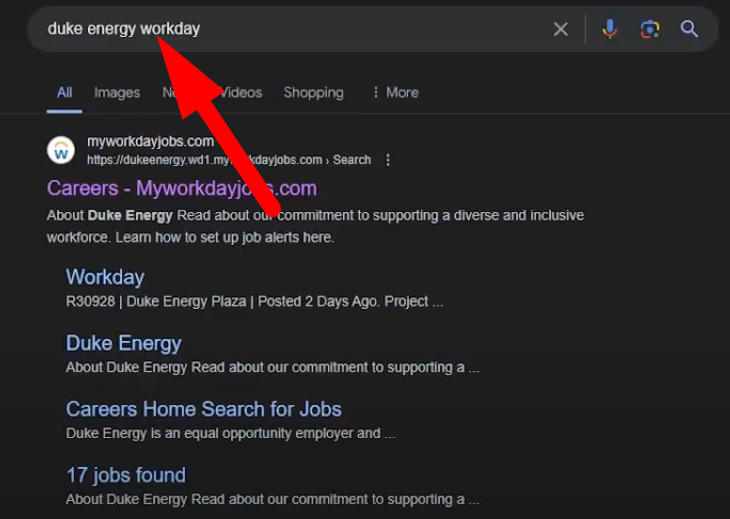This screenshot has width=730, height=519.
Task: Clear the search box with X icon
Action: 561,29
